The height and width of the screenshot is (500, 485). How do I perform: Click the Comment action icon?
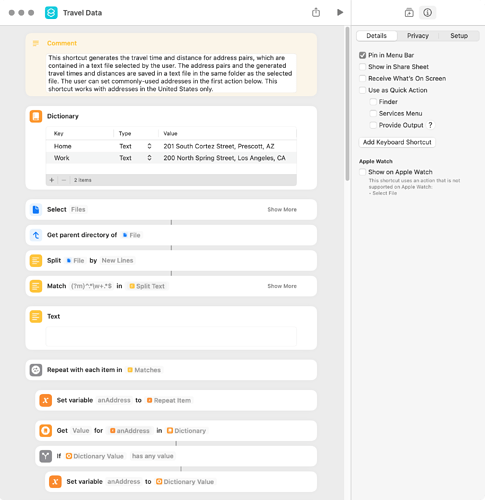[x=36, y=43]
